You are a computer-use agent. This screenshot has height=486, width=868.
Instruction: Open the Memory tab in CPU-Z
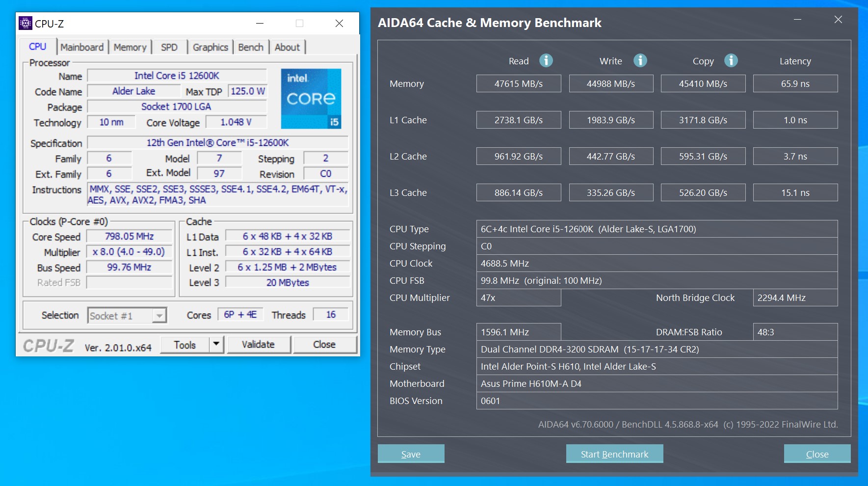pyautogui.click(x=130, y=47)
